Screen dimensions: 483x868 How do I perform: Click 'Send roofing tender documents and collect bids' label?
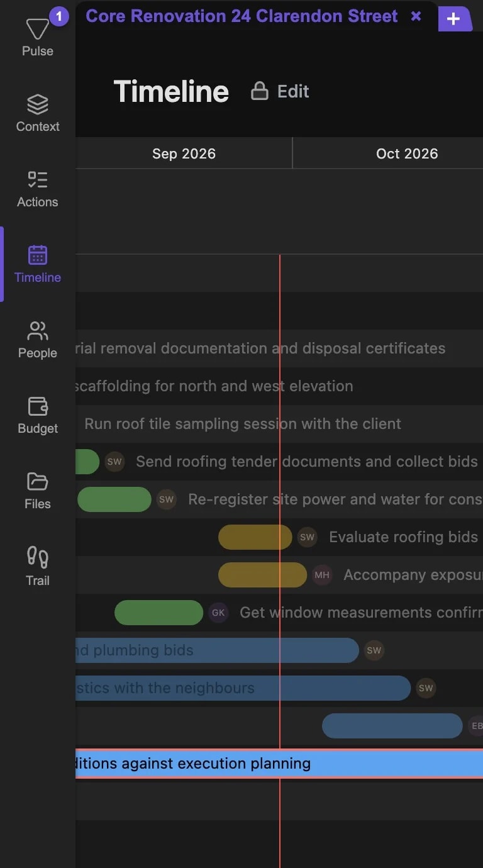[307, 462]
